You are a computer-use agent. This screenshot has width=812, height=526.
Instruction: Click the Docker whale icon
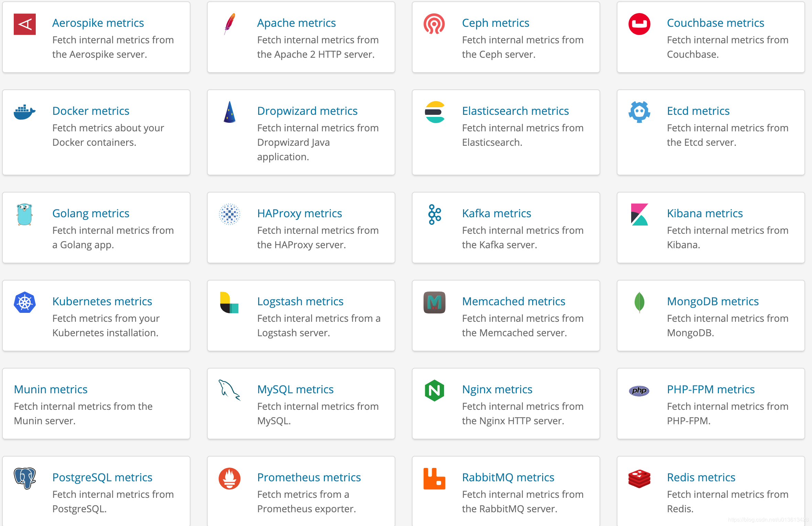click(25, 112)
